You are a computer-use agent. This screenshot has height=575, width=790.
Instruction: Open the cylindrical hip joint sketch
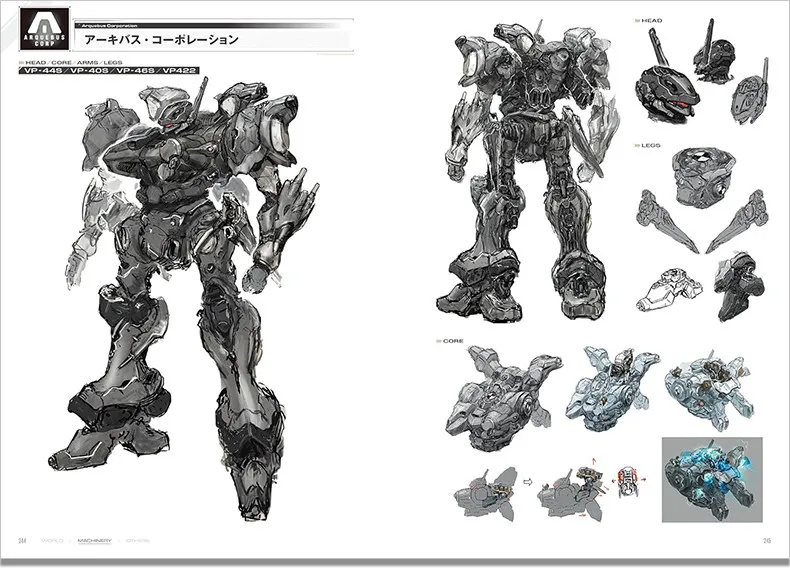tap(703, 177)
